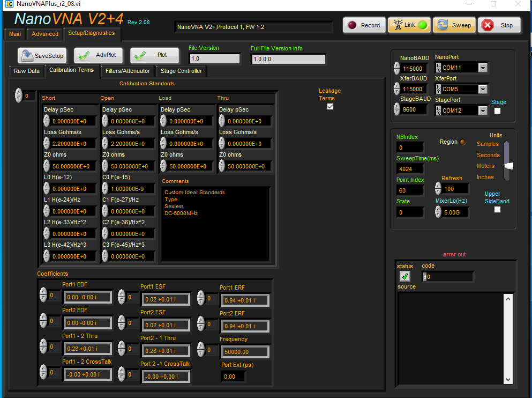Click the Full File Version Info field

(x=288, y=59)
